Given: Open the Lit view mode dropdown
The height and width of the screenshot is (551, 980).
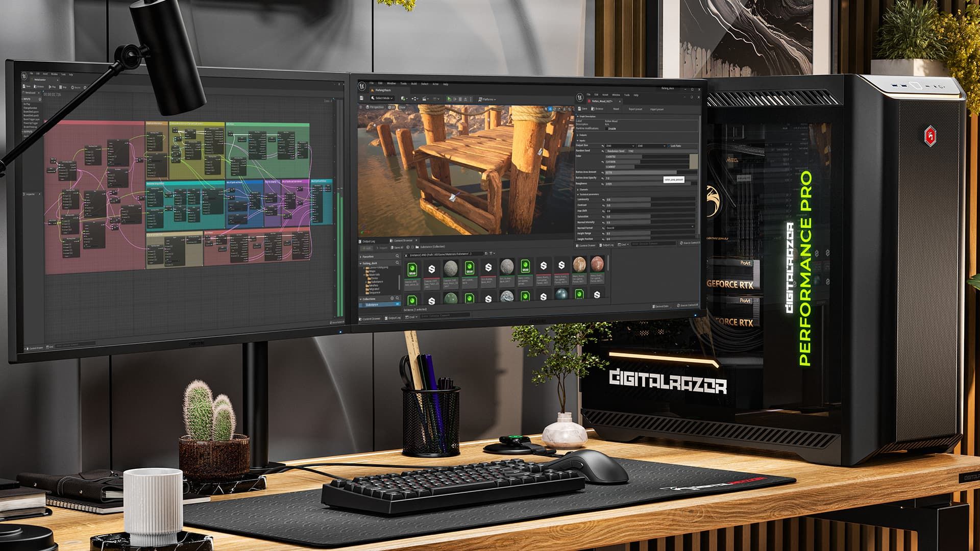Looking at the screenshot, I should [391, 107].
